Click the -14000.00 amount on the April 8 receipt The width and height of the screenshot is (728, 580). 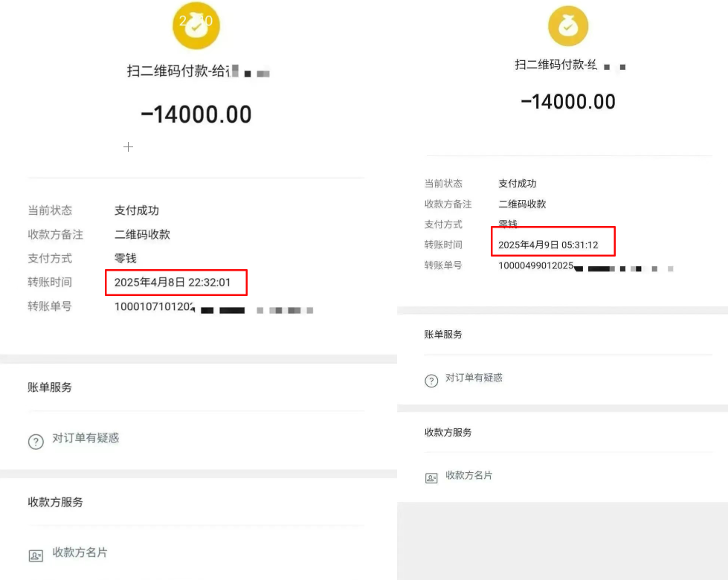196,115
